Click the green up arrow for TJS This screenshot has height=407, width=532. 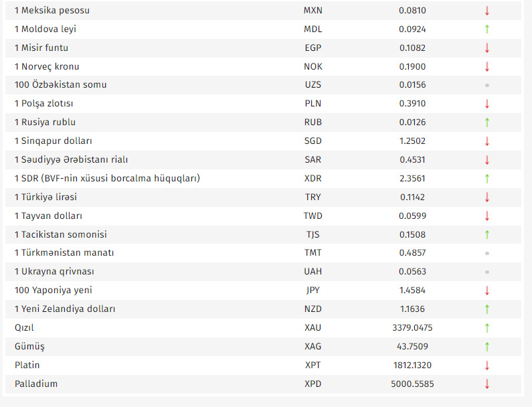click(487, 234)
